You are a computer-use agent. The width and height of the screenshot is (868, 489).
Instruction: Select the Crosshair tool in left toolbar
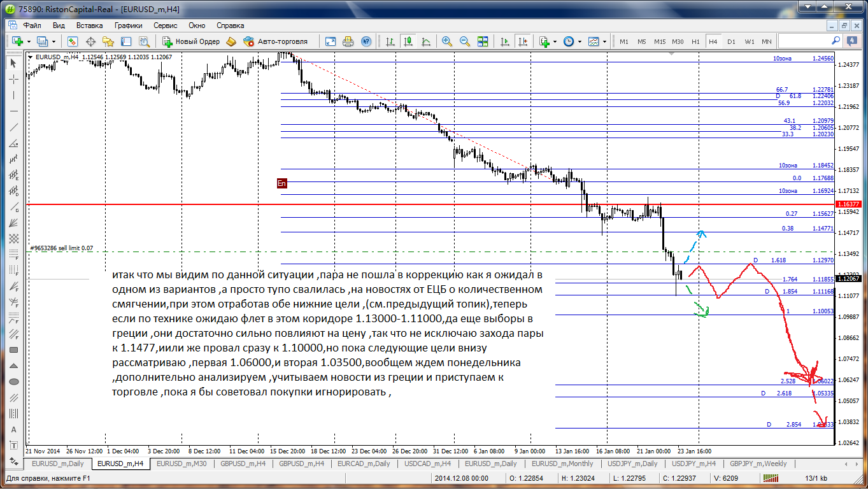point(13,80)
